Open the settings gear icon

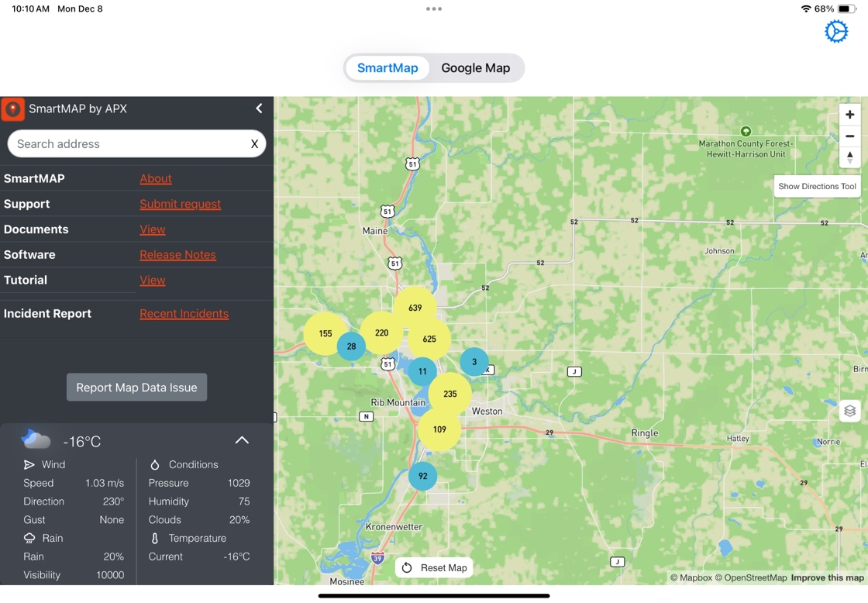(x=836, y=32)
